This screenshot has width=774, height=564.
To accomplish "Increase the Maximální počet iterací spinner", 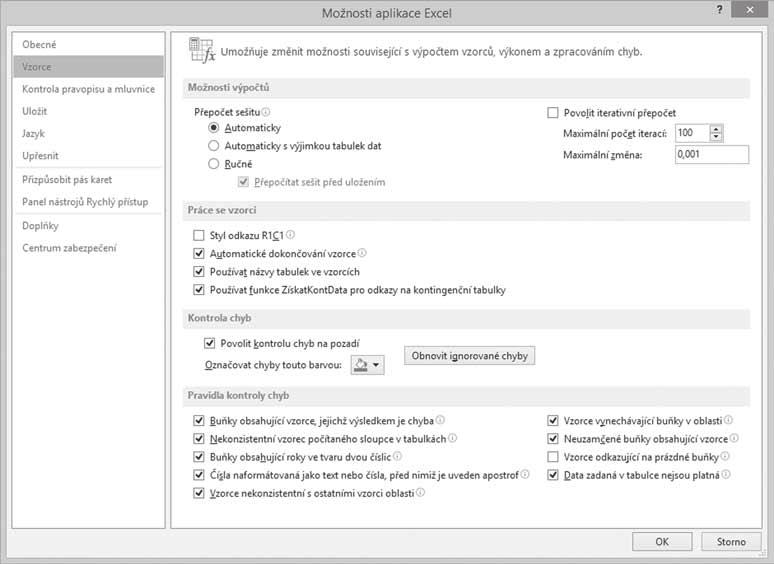I will (x=716, y=129).
